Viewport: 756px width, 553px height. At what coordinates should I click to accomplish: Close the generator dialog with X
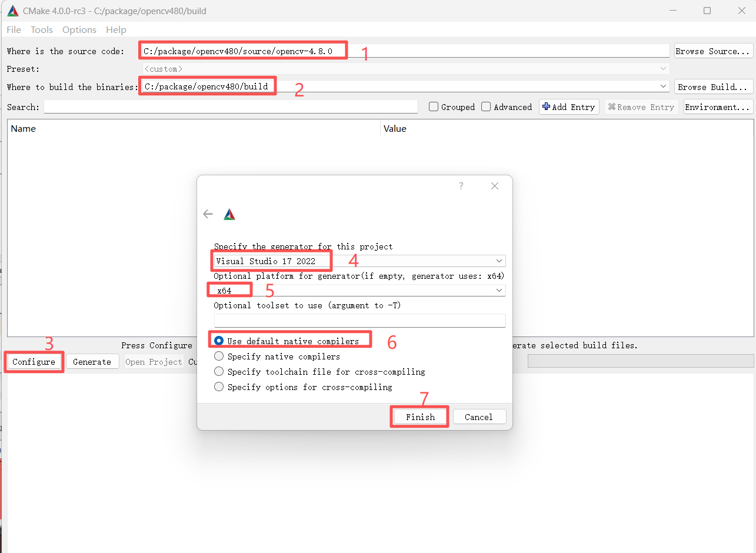point(495,186)
